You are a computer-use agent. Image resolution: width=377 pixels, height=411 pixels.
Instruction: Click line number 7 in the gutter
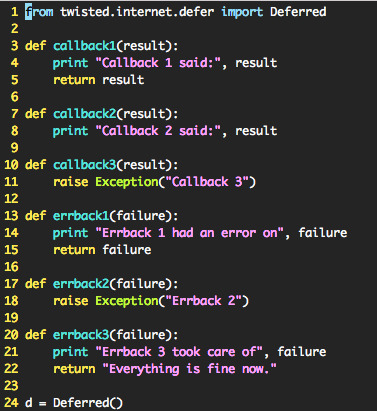click(x=14, y=114)
